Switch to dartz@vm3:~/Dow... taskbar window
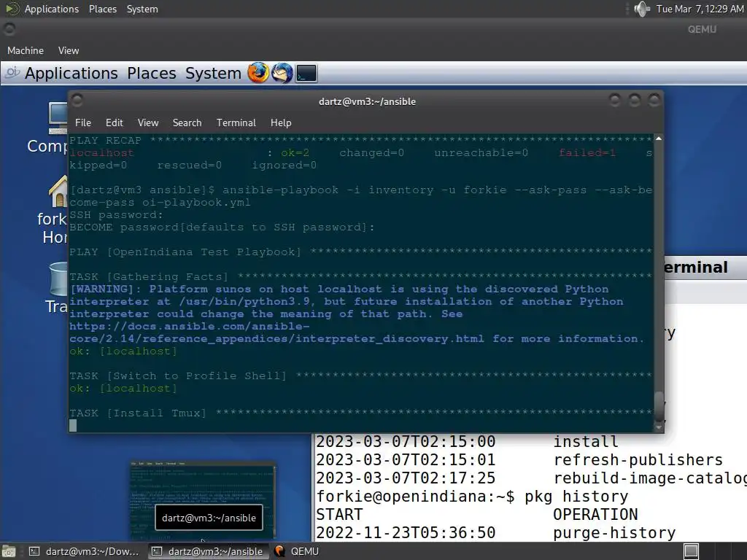This screenshot has height=560, width=747. coord(85,551)
